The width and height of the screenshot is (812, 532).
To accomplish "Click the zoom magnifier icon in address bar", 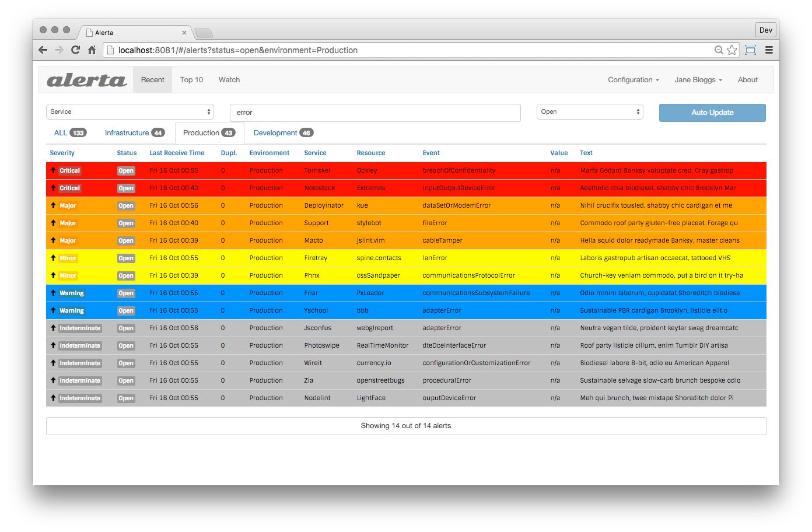I will [x=719, y=50].
